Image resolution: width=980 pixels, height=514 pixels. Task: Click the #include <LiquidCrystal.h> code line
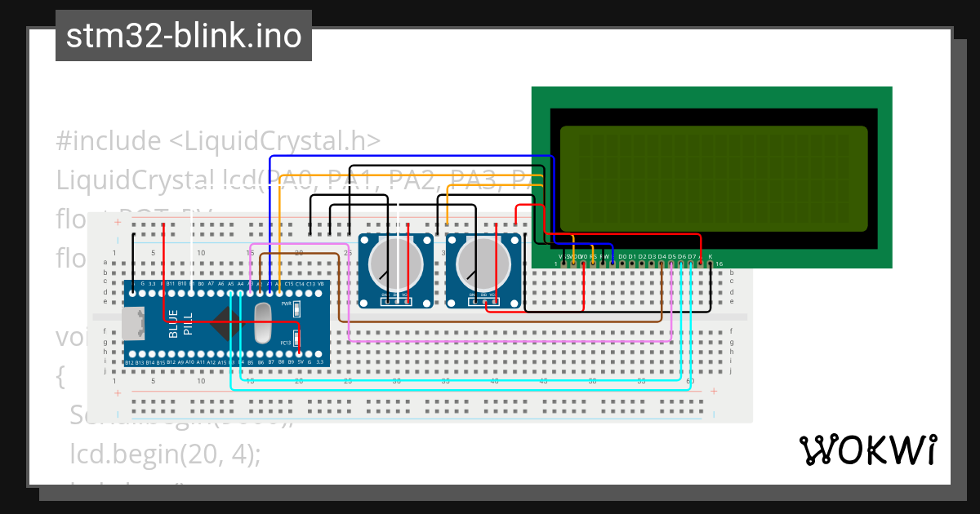pyautogui.click(x=218, y=141)
